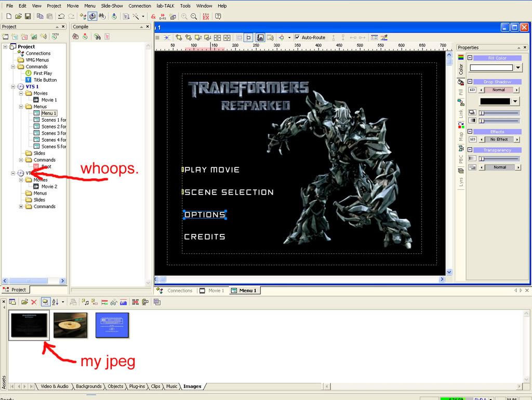Click the No Effect previous arrow
This screenshot has width=532, height=400.
481,139
